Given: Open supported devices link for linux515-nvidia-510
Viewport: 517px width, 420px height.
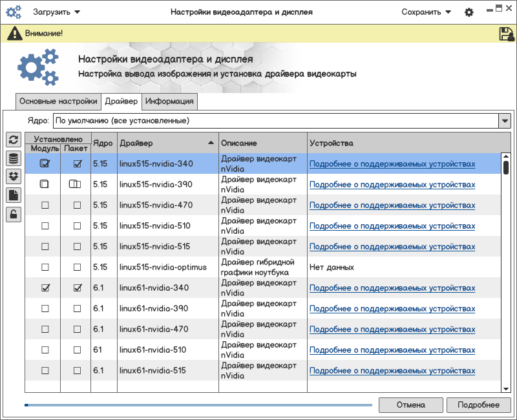Looking at the screenshot, I should pos(392,226).
